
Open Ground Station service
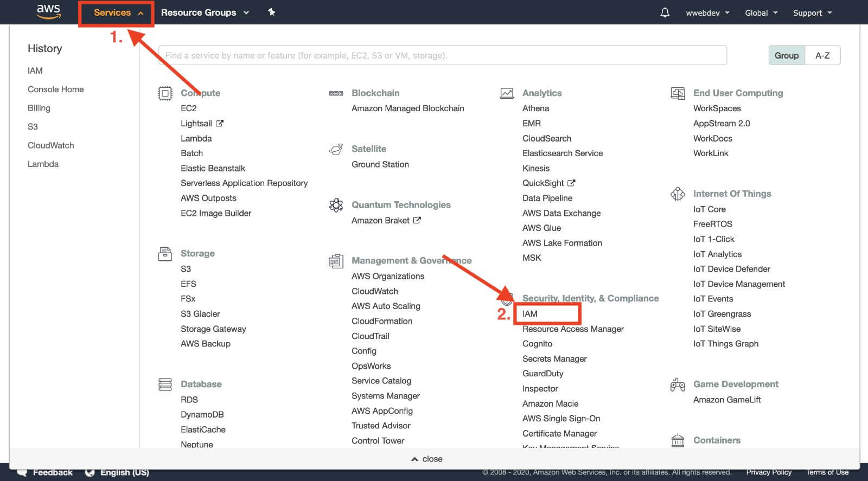click(x=380, y=164)
